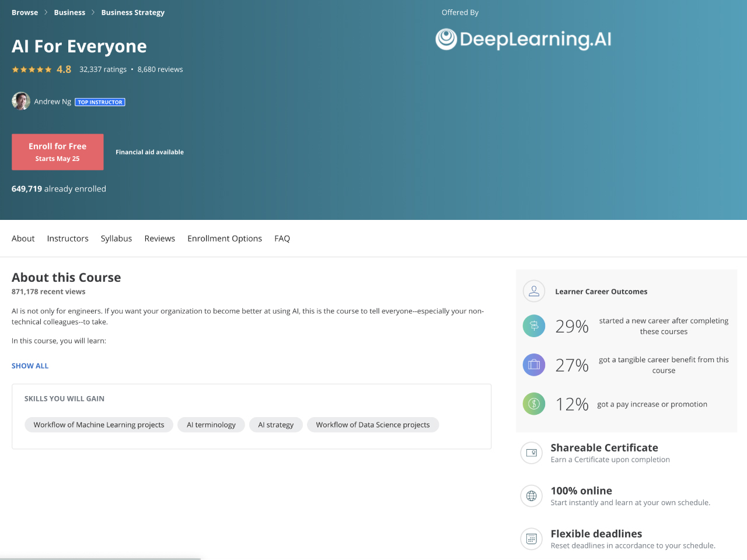Click the 32,337 ratings text
Screen dimensions: 747x560
[x=103, y=69]
